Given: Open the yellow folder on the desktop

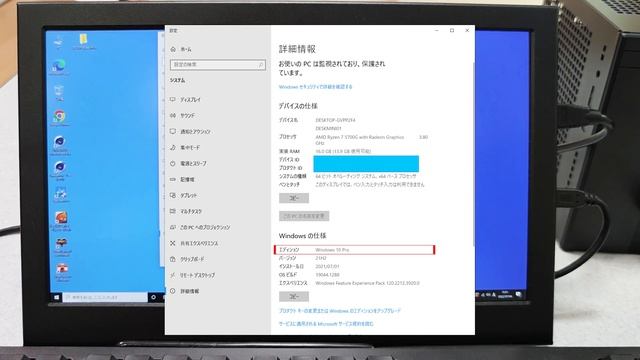Looking at the screenshot, I should 84,41.
